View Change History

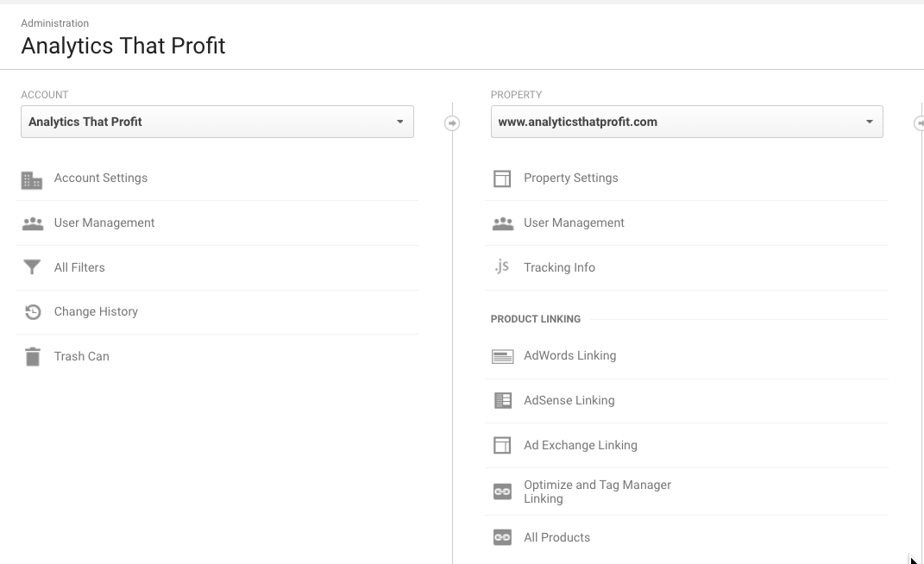(x=96, y=311)
